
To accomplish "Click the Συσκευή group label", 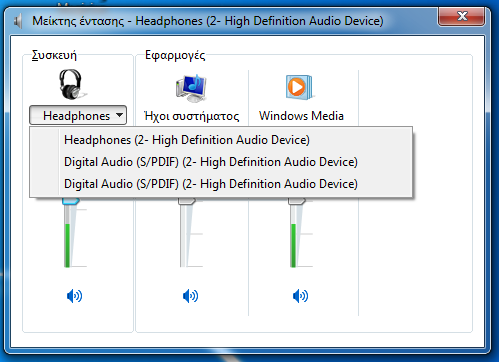I will click(x=54, y=55).
